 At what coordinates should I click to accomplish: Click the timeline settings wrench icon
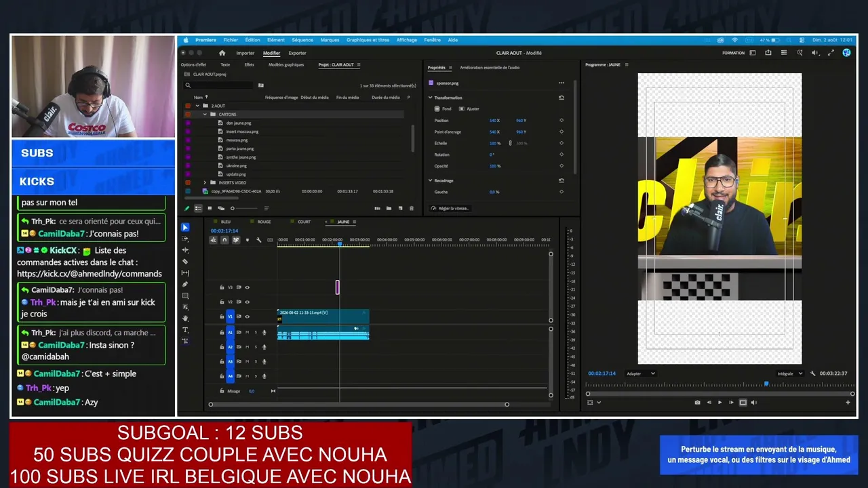click(x=258, y=240)
